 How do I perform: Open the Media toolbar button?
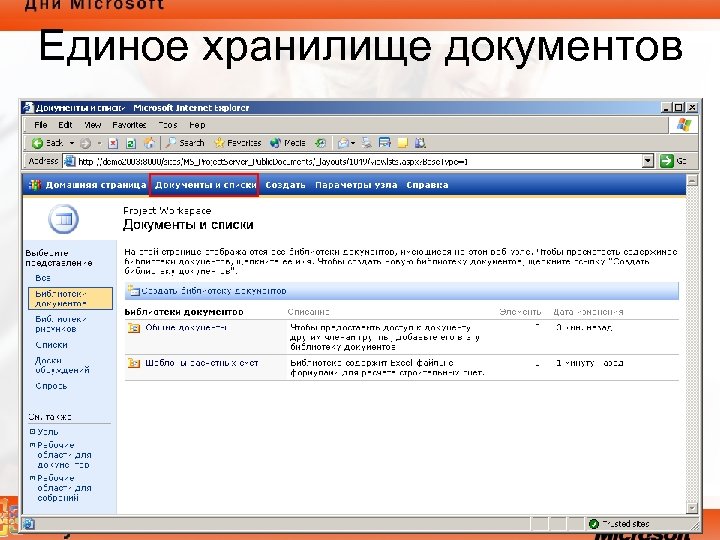click(288, 143)
